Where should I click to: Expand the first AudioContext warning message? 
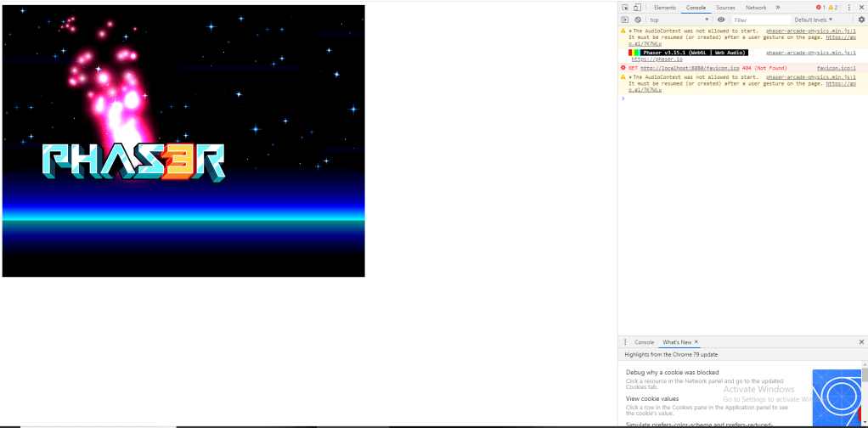click(630, 31)
